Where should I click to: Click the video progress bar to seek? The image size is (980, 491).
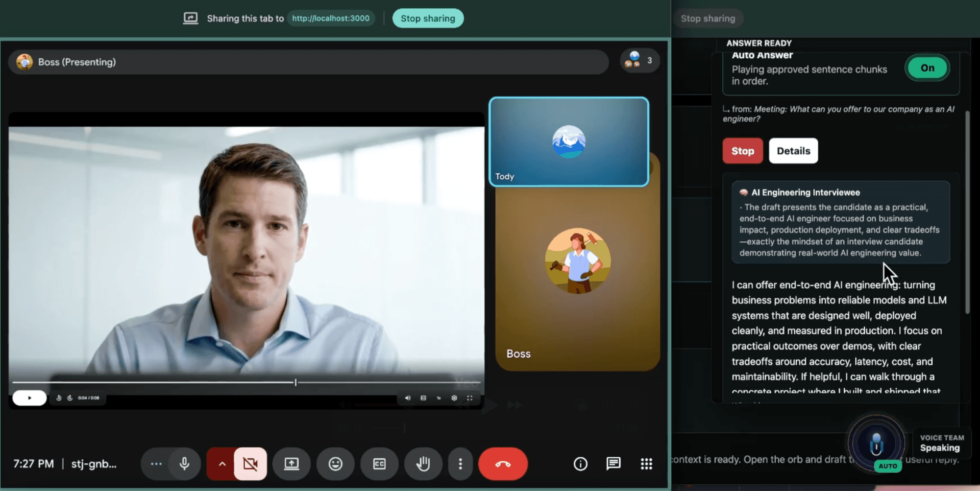click(204, 382)
